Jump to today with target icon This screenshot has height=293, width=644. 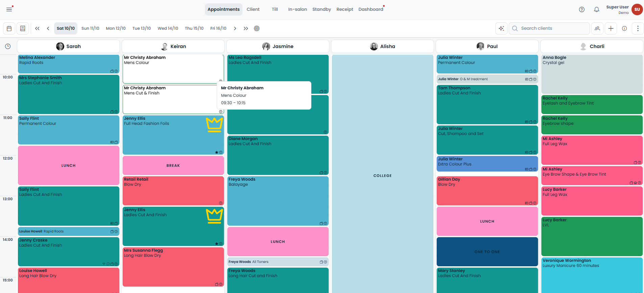(257, 28)
